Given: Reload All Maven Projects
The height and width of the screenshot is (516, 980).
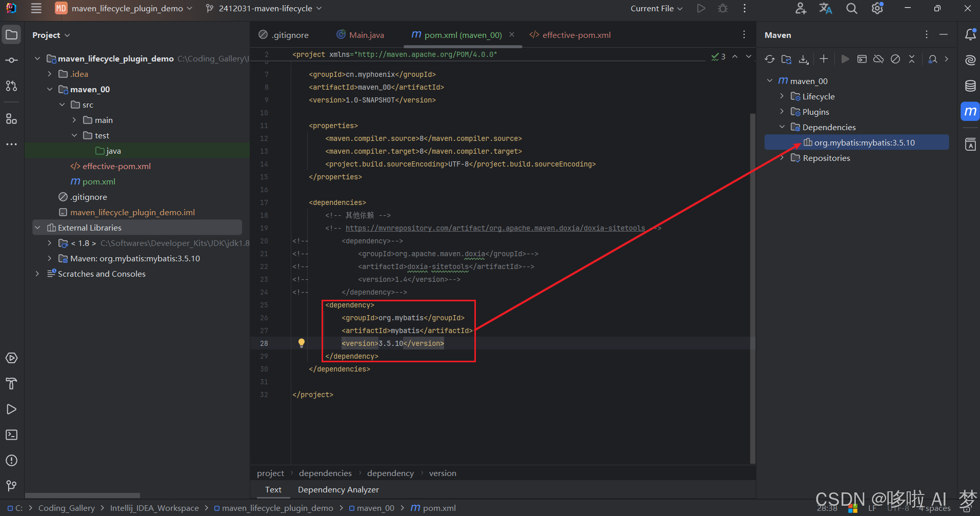Looking at the screenshot, I should [x=770, y=59].
